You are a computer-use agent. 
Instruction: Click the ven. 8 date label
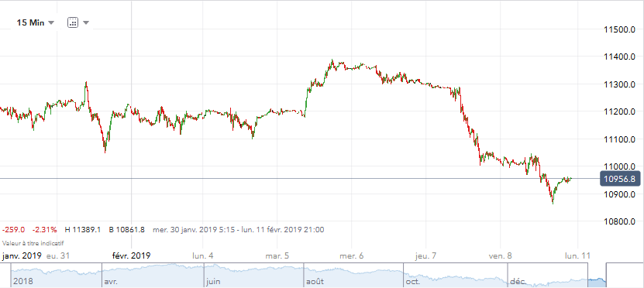pos(500,256)
